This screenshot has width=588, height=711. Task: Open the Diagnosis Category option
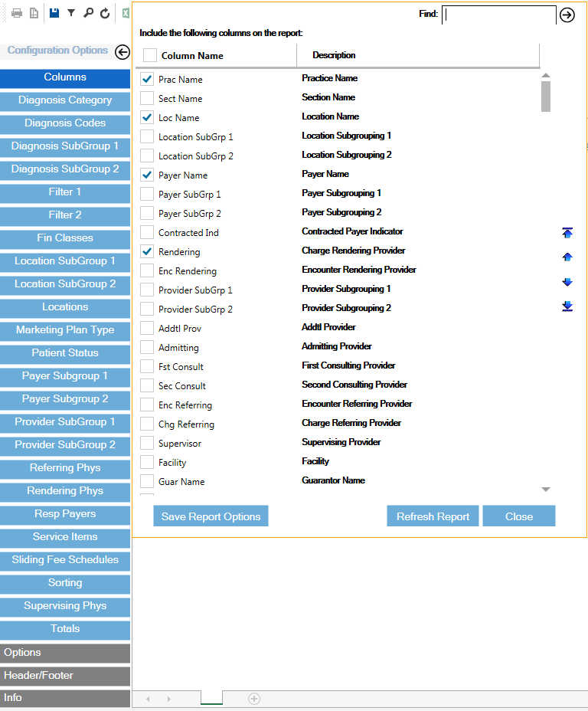(x=65, y=100)
